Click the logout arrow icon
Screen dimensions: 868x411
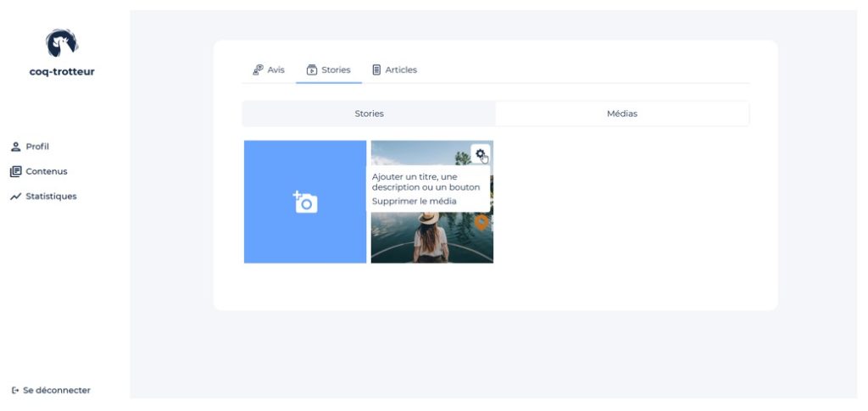(x=15, y=391)
